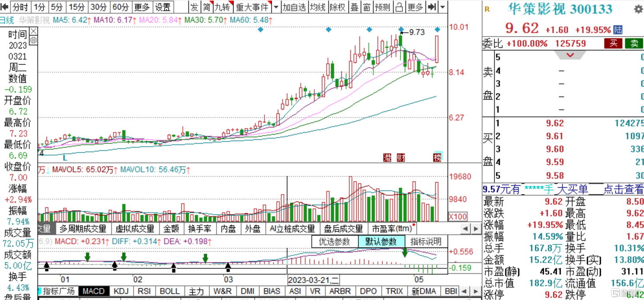Click the 发 toolbar icon
The width and height of the screenshot is (644, 300).
pos(195,7)
